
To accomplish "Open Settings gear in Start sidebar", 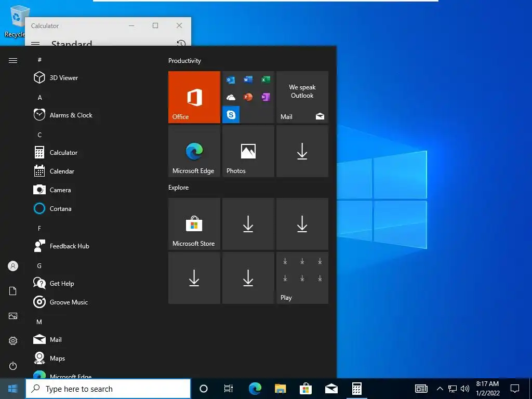I will (x=13, y=341).
